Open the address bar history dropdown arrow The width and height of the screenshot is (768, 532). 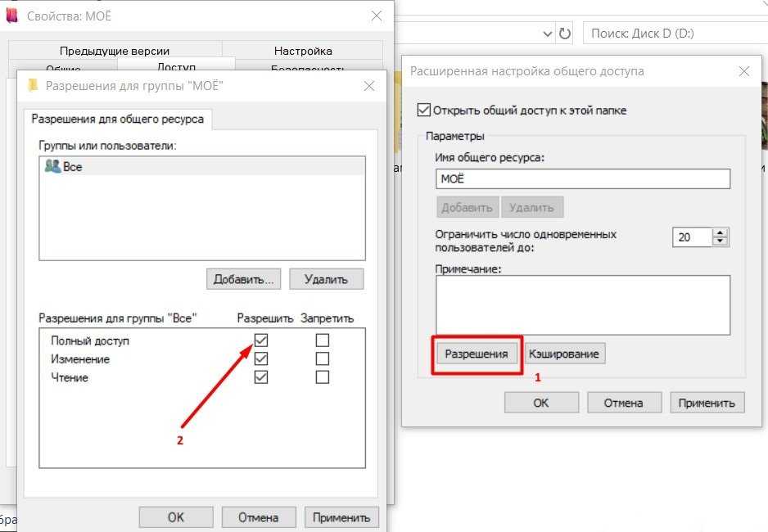coord(548,34)
